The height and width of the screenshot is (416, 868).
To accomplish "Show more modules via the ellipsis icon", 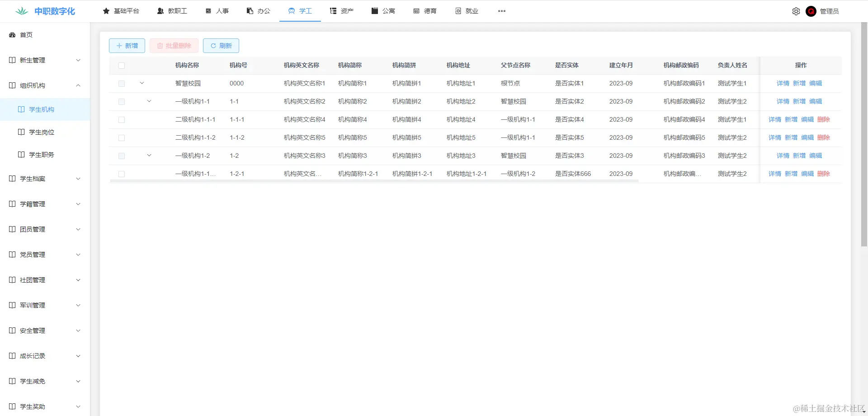I will point(502,11).
